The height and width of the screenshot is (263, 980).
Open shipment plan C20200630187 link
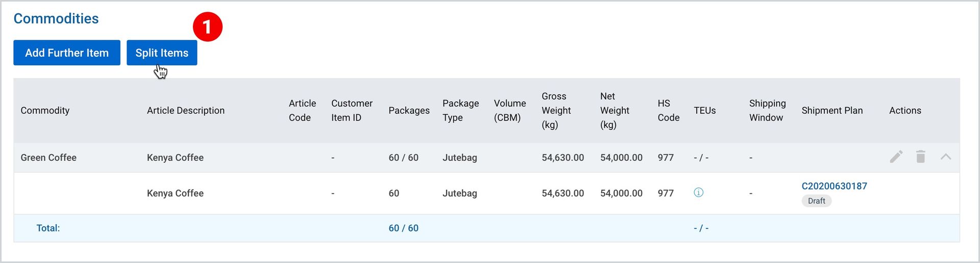point(834,186)
